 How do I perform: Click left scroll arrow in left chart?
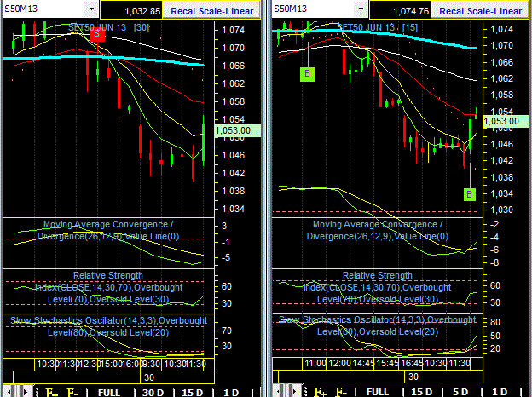9,392
